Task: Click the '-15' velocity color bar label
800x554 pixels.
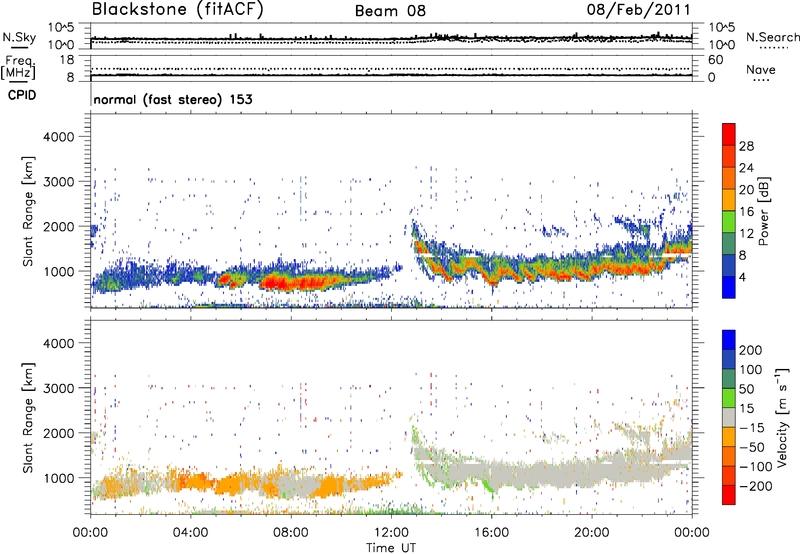Action: point(752,427)
